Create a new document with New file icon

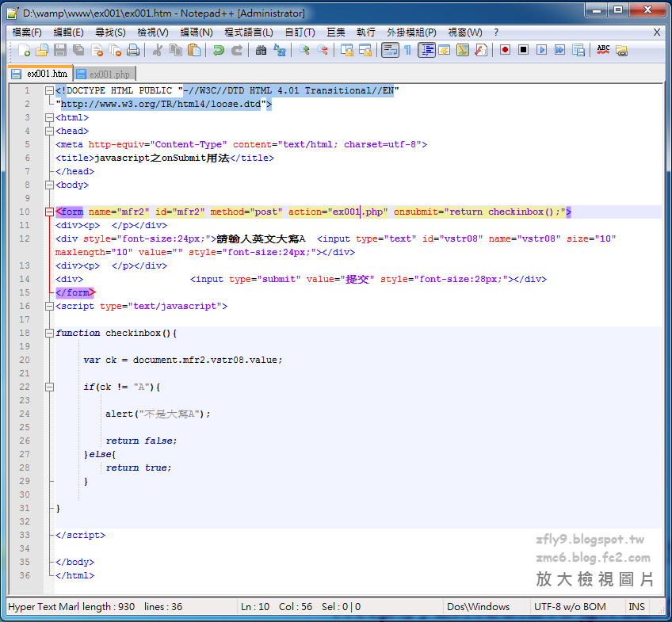pyautogui.click(x=24, y=50)
